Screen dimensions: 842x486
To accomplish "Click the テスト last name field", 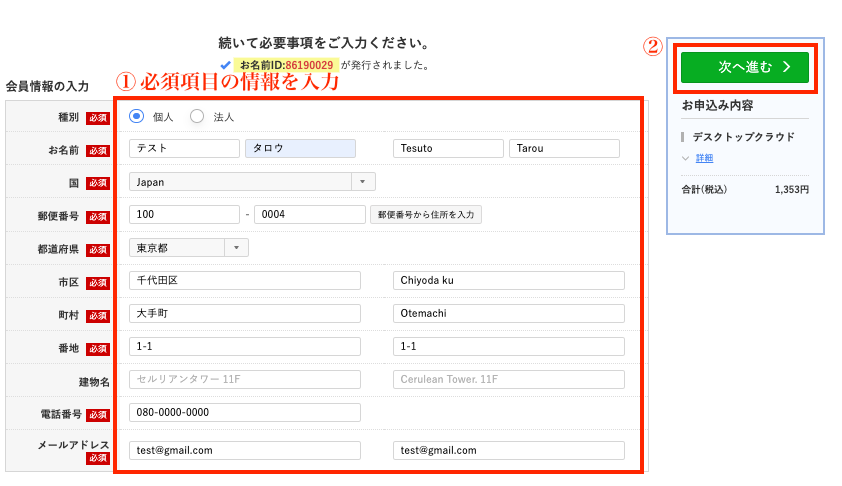I will pos(184,149).
